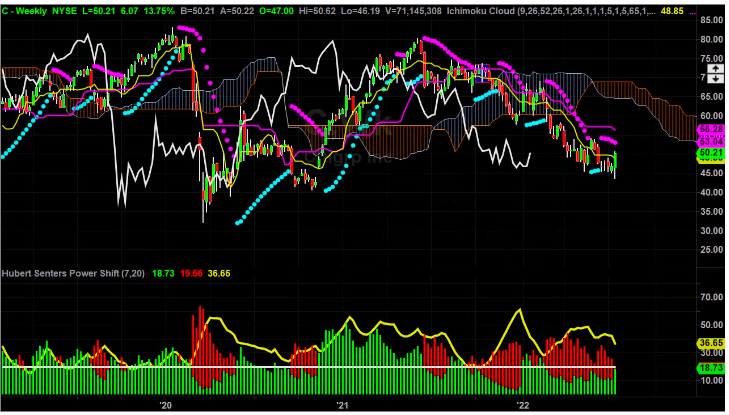Screen dimensions: 729x415
Task: Click the '21 year marker on the time axis
Action: pos(342,405)
